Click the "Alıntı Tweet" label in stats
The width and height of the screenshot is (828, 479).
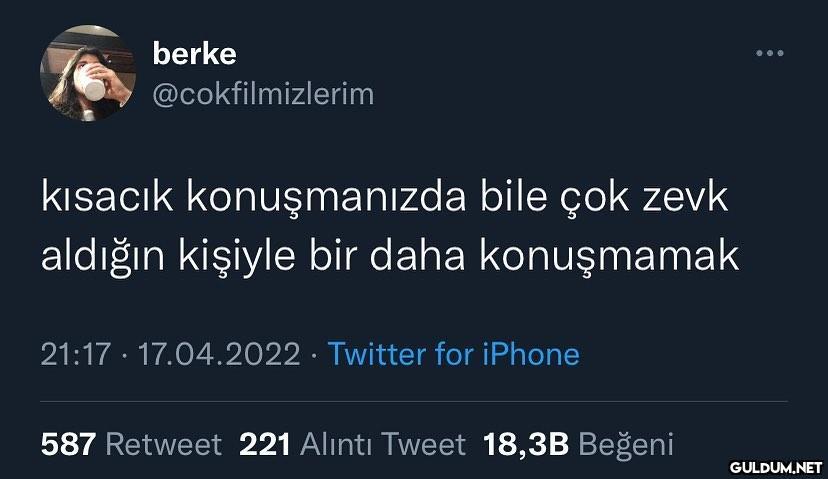pyautogui.click(x=383, y=444)
